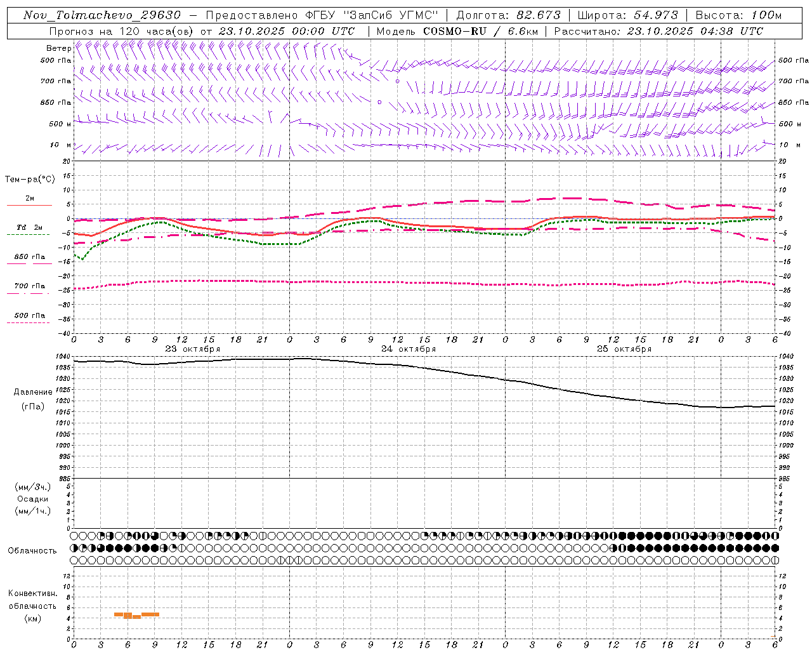Click the station name "Nov_Tolmachevo_29630"
Viewport: 812px width, 650px height.
pyautogui.click(x=102, y=15)
